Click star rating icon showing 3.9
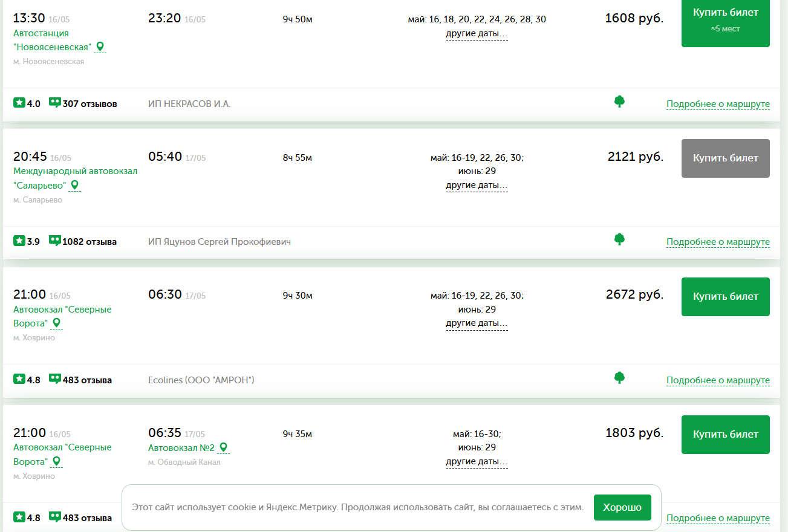788x532 pixels. pos(19,241)
